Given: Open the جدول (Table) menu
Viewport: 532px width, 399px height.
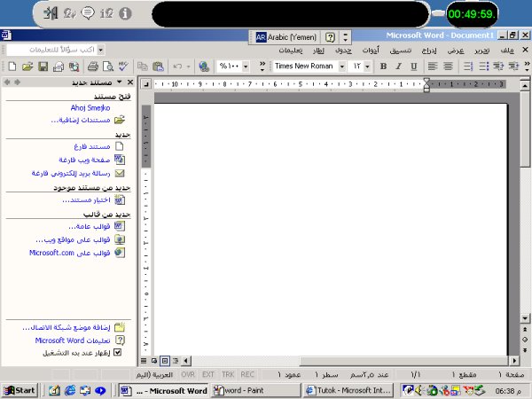Looking at the screenshot, I should pyautogui.click(x=343, y=51).
